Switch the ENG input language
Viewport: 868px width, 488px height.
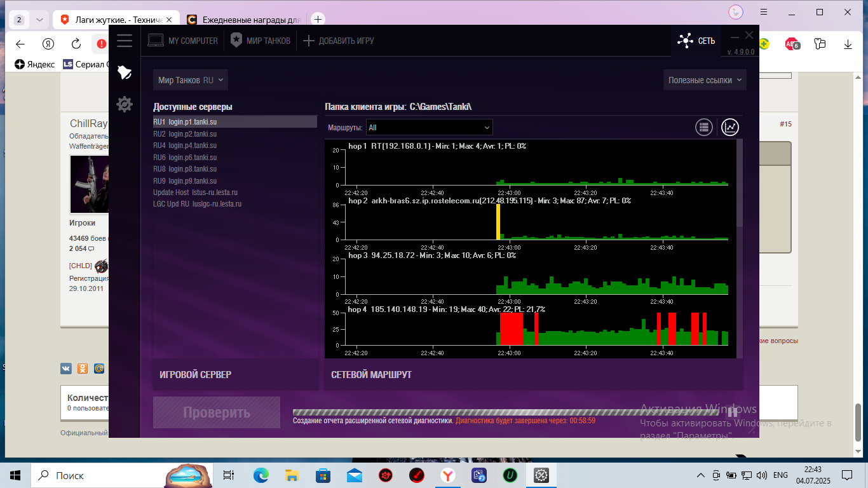point(781,475)
